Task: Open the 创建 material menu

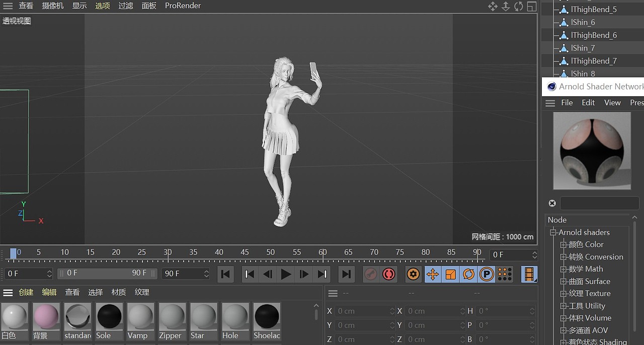Action: 26,292
